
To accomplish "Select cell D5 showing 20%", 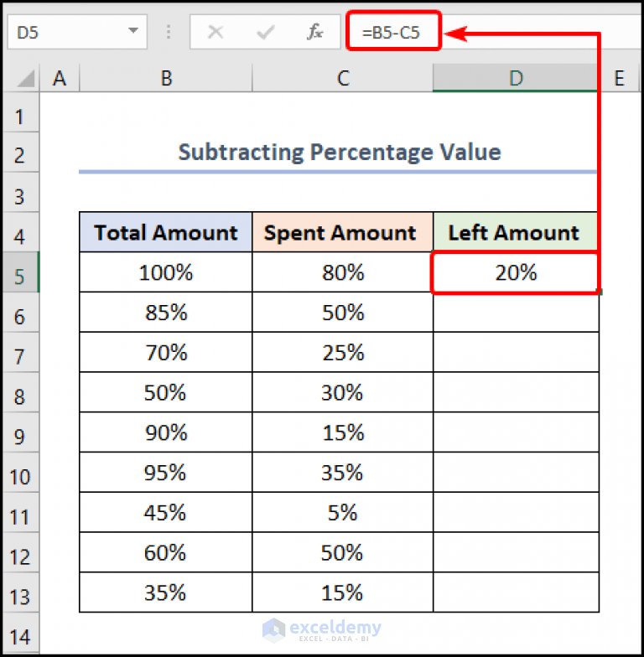I will click(x=515, y=273).
